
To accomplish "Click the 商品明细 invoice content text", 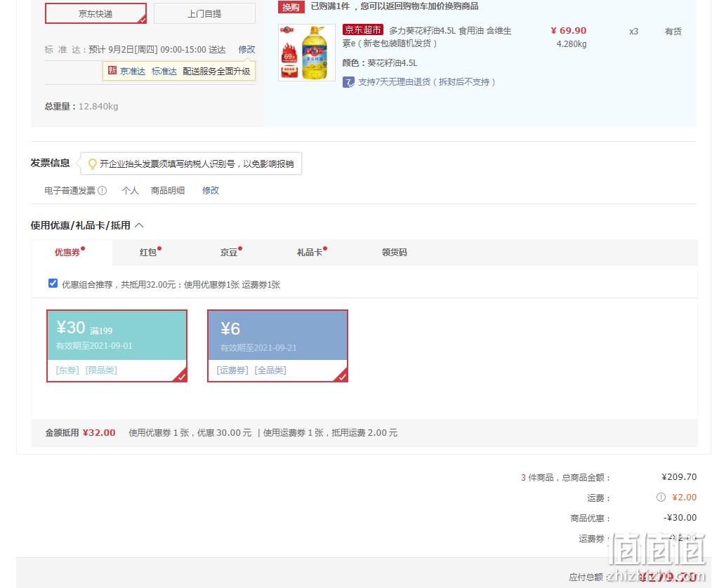I will [168, 191].
